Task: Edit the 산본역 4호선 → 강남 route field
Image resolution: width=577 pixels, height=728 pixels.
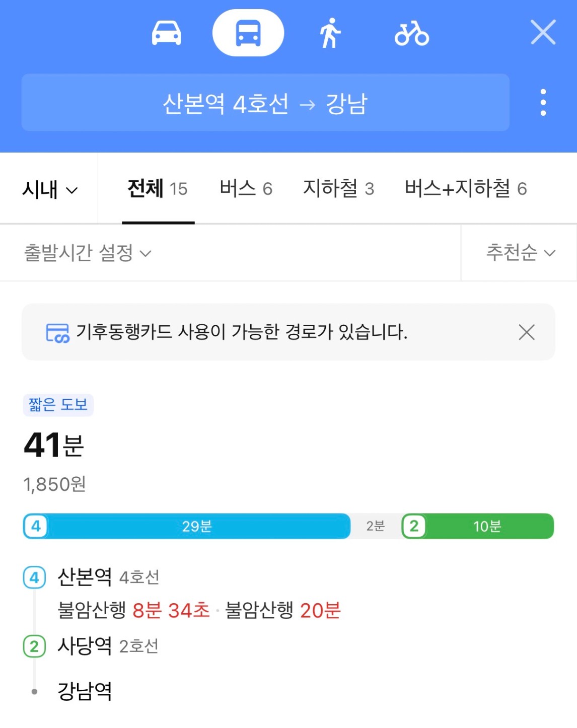Action: pos(265,103)
